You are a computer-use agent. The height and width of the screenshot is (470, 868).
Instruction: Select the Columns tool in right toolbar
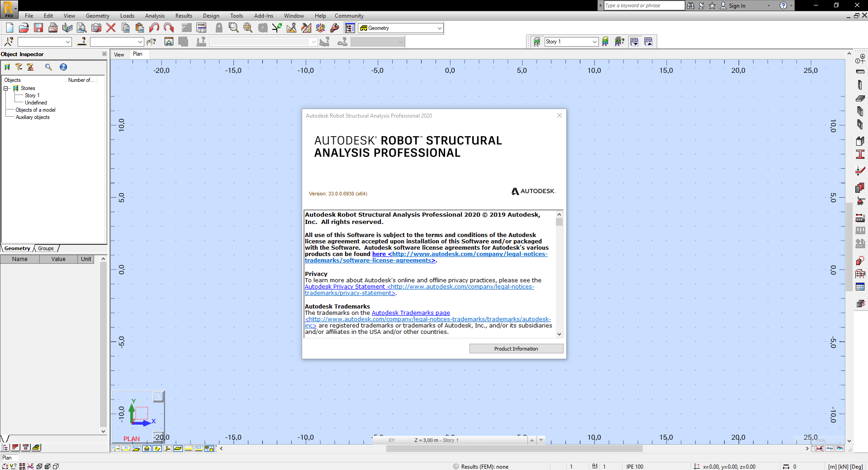coord(860,85)
